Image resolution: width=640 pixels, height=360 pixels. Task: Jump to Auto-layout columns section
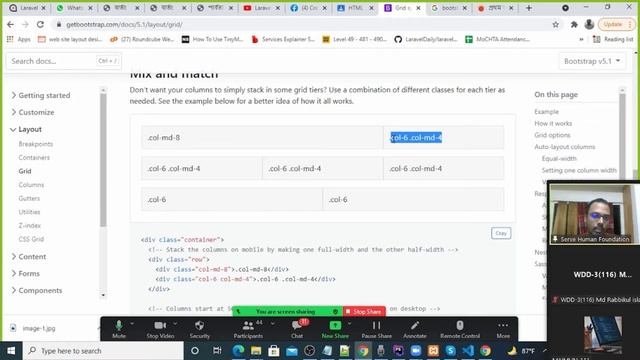[564, 147]
